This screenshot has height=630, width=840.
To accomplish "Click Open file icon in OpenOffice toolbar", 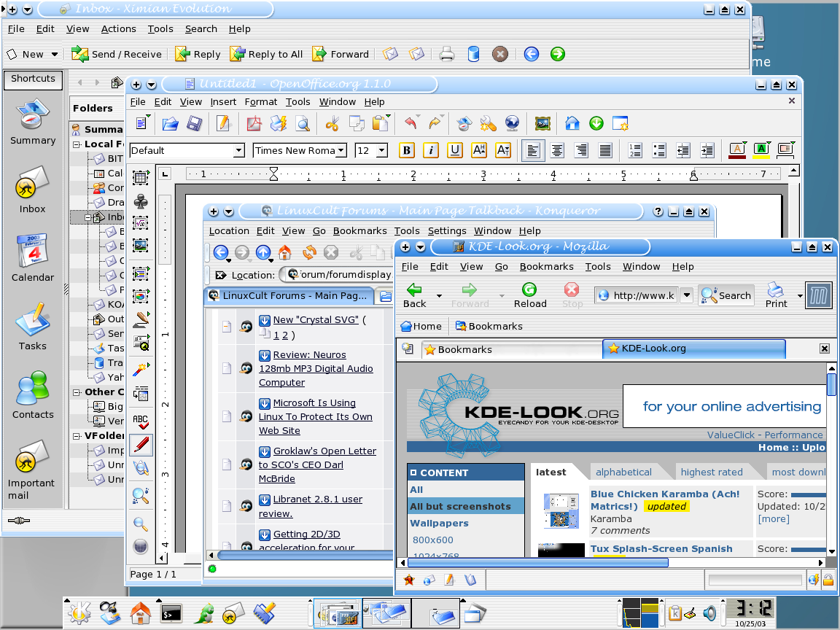I will point(170,124).
